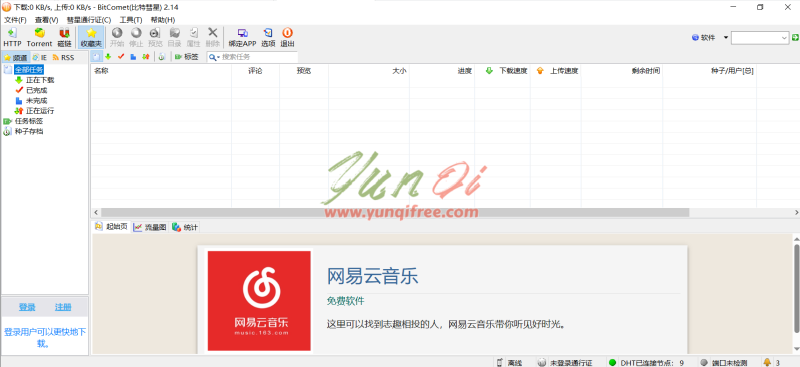Select 未完成 in the task tree
The width and height of the screenshot is (800, 367).
click(36, 101)
